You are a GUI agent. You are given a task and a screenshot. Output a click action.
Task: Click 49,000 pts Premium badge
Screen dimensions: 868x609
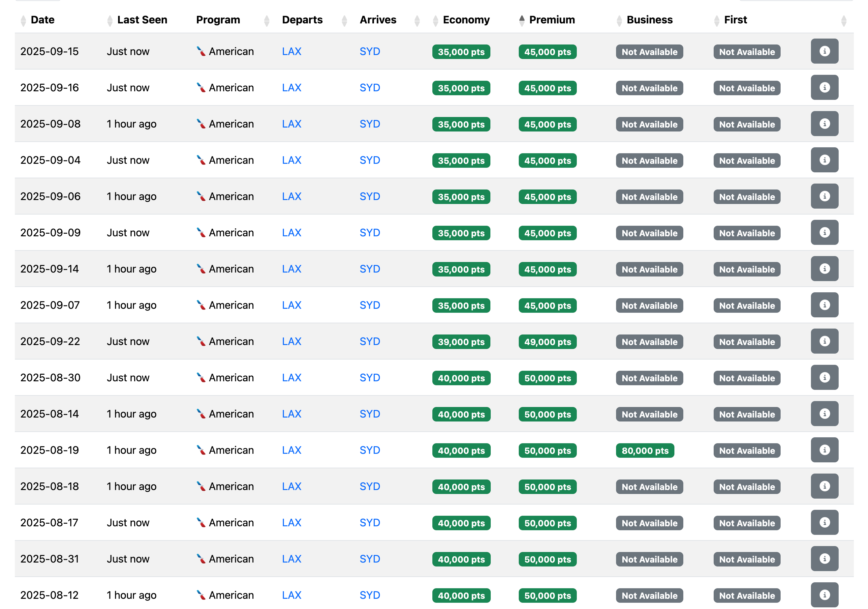click(x=547, y=342)
